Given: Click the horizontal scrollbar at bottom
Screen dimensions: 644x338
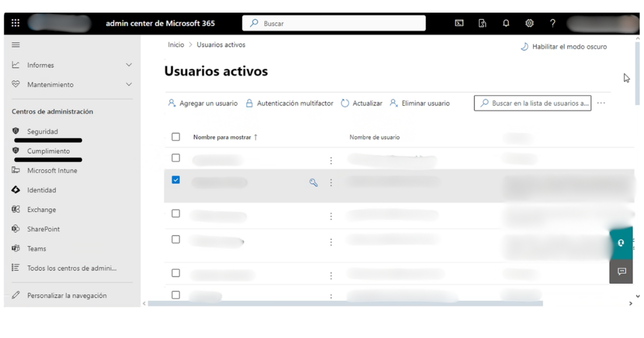Looking at the screenshot, I should [345, 303].
